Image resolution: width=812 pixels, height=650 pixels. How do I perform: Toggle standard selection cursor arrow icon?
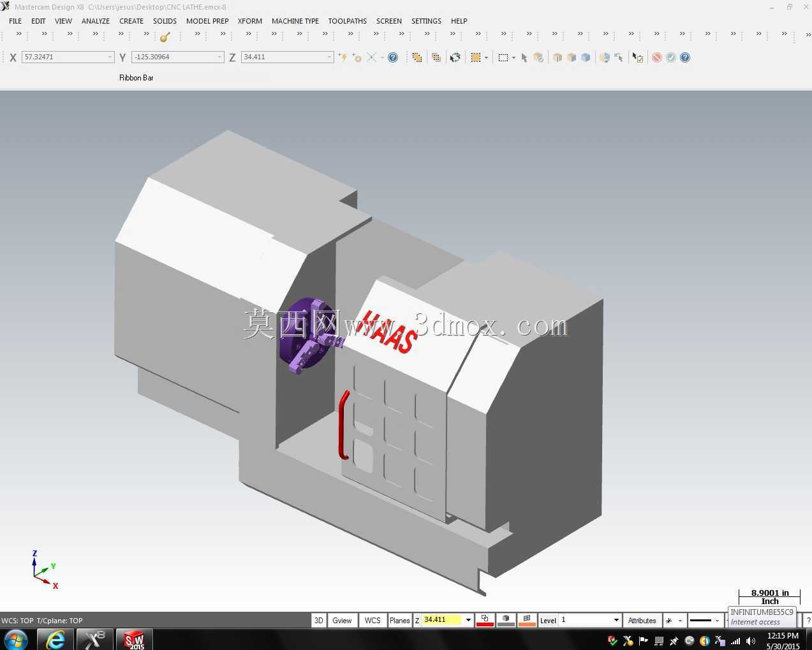point(524,57)
